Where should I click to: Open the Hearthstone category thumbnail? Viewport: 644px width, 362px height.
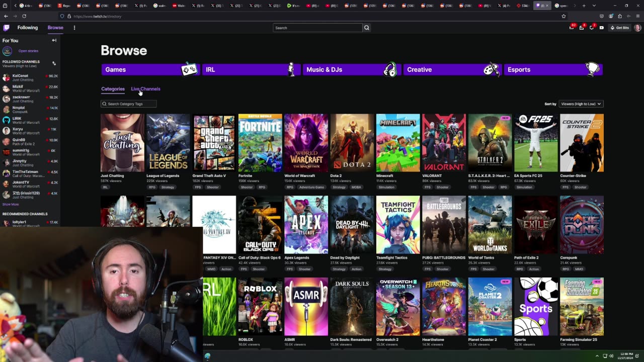pyautogui.click(x=444, y=307)
